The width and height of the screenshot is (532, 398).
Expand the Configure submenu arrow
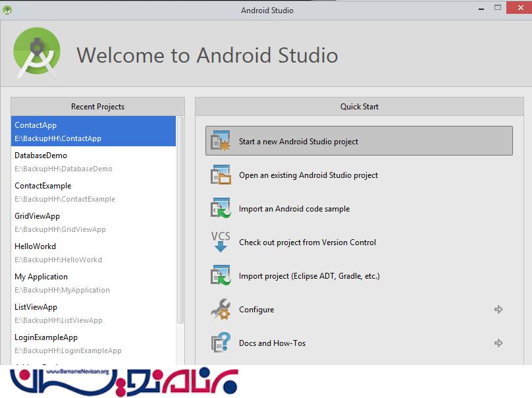point(498,310)
